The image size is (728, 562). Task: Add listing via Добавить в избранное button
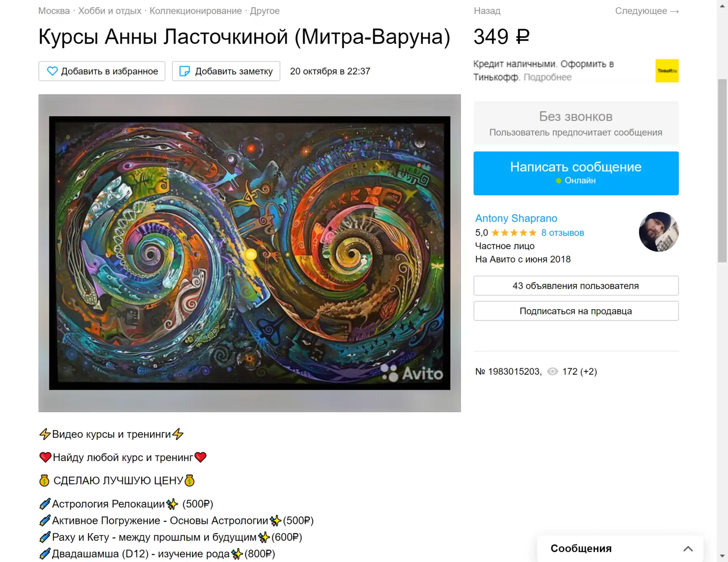pyautogui.click(x=102, y=71)
